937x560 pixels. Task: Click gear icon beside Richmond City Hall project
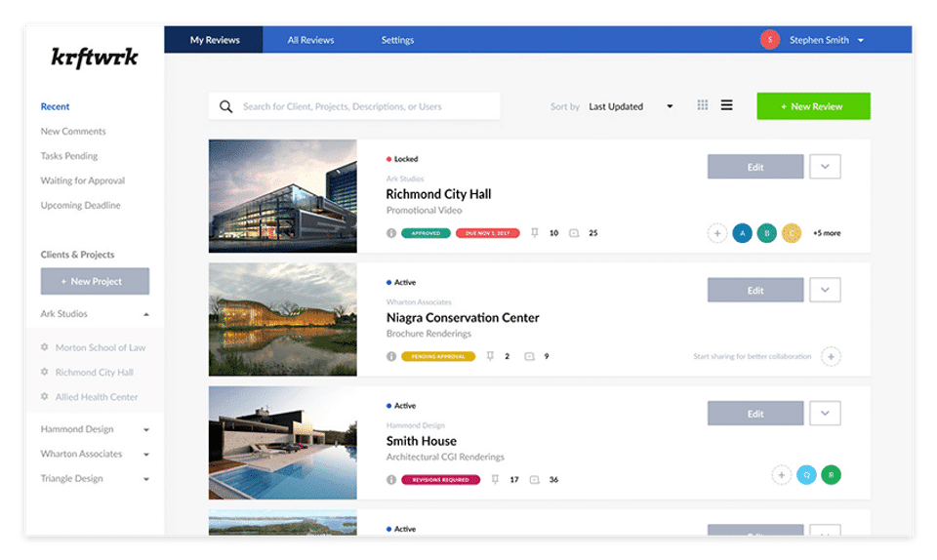coord(44,372)
